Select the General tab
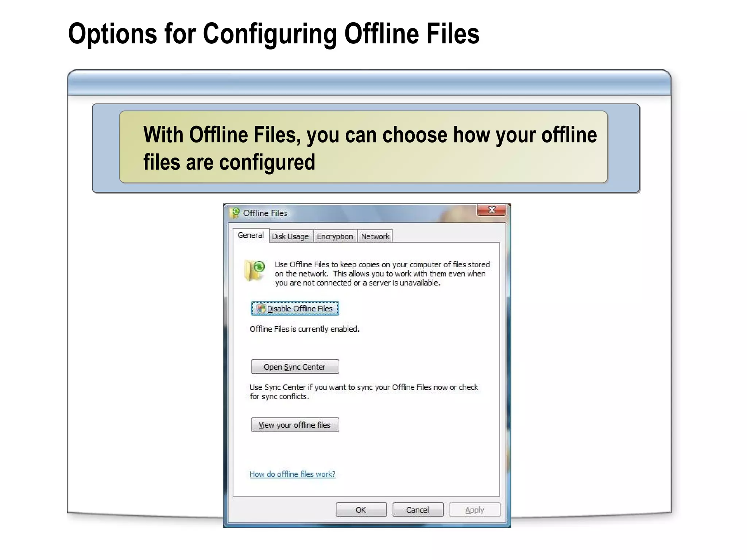The width and height of the screenshot is (747, 560). 251,235
